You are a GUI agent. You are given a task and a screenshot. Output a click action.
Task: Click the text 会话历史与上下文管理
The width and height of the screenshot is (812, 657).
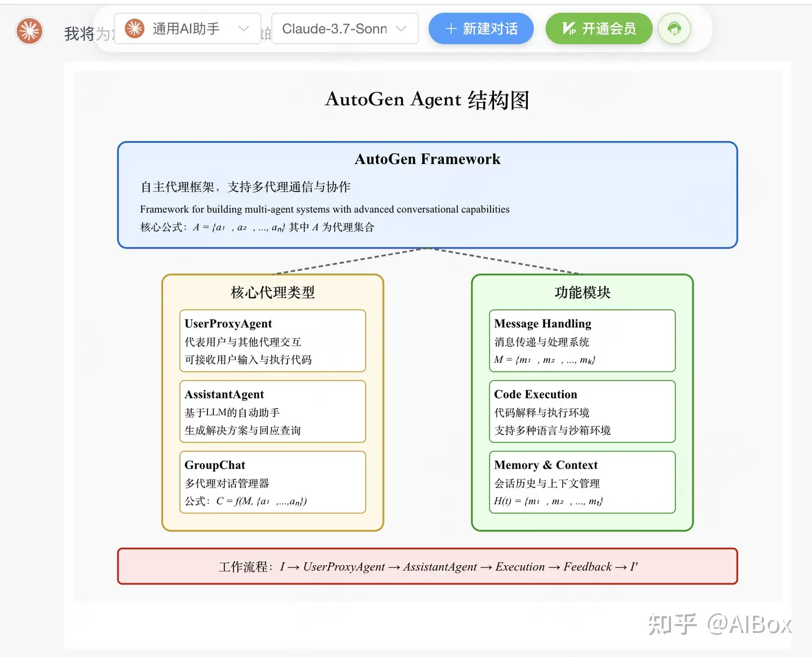(547, 483)
